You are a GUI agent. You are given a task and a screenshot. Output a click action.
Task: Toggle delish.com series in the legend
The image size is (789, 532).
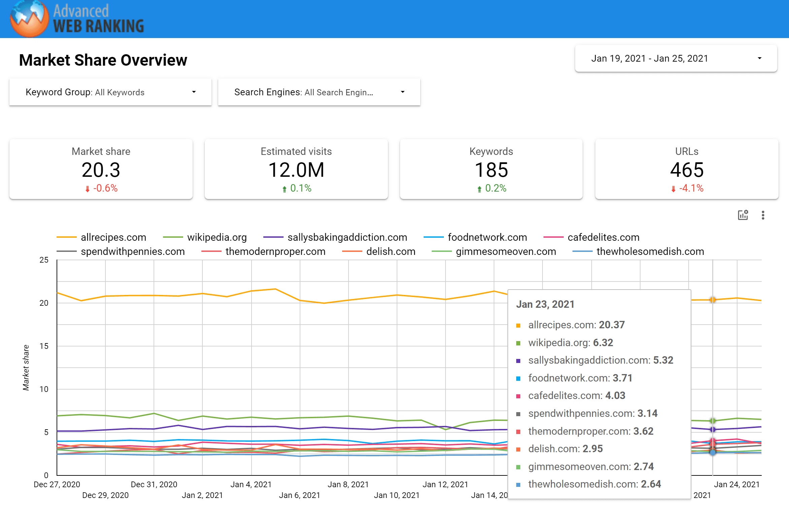[x=379, y=252]
